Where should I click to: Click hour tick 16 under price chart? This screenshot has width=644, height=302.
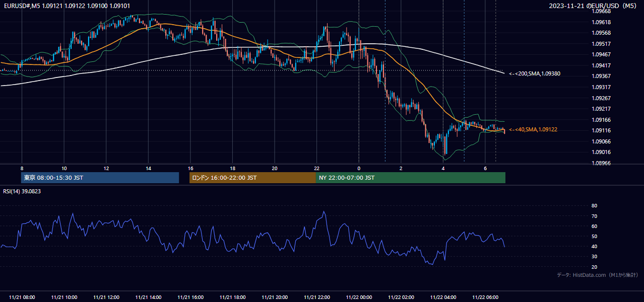point(190,168)
